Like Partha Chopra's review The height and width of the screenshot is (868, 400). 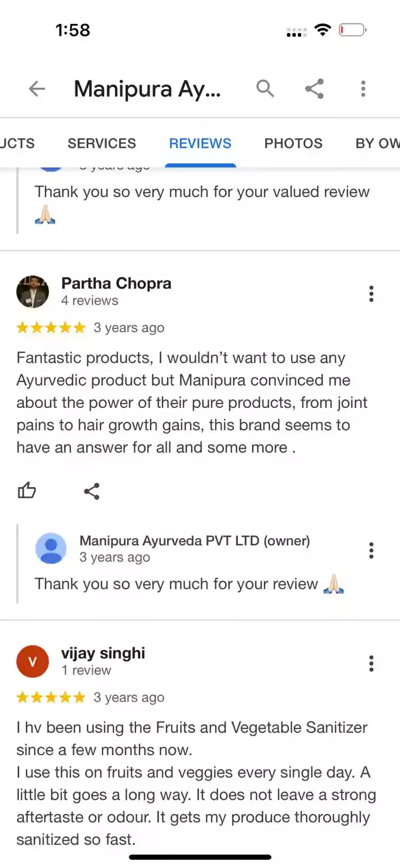pyautogui.click(x=27, y=491)
